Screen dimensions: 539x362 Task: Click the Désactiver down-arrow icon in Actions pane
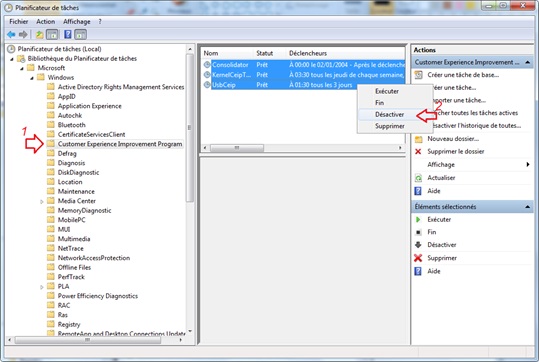click(x=418, y=245)
